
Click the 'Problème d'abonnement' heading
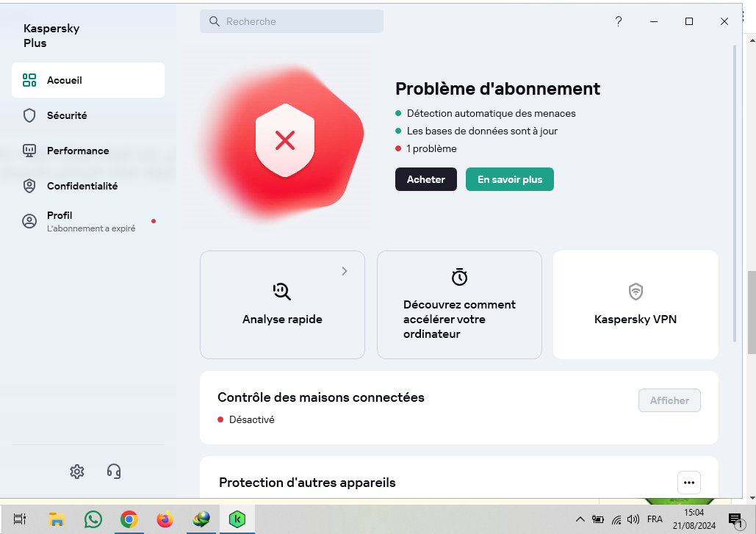pos(497,89)
